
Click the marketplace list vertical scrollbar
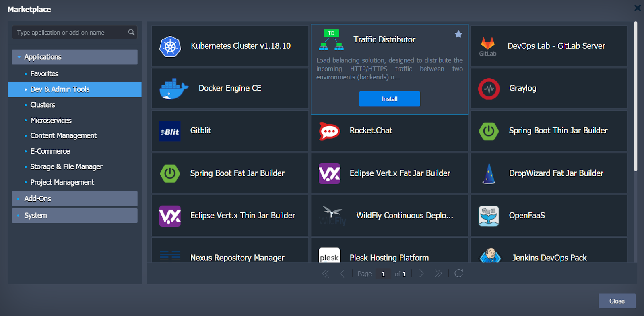coord(636,97)
